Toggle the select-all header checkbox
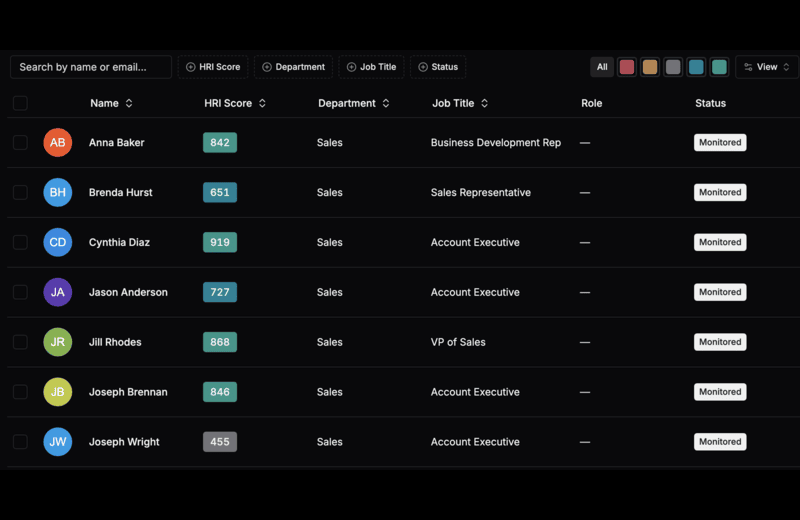 point(20,103)
